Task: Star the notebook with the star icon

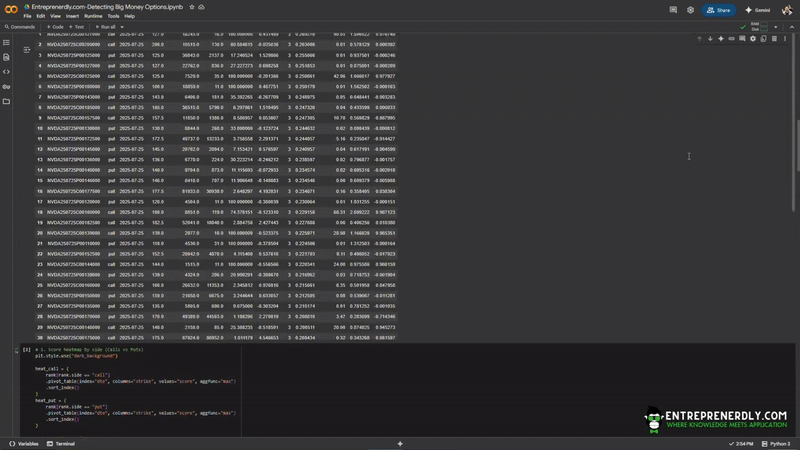Action: (192, 7)
